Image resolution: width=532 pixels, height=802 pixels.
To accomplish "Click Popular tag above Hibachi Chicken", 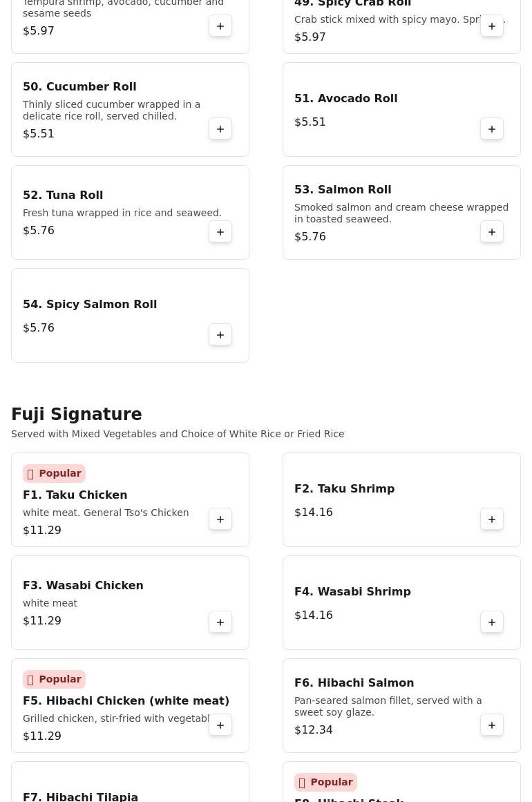I will pyautogui.click(x=54, y=680).
